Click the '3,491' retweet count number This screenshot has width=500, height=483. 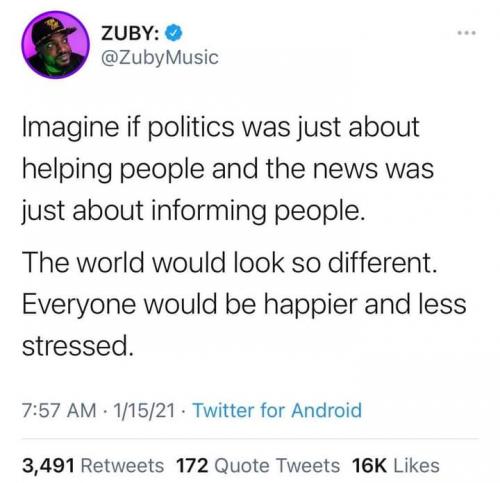[x=48, y=465]
